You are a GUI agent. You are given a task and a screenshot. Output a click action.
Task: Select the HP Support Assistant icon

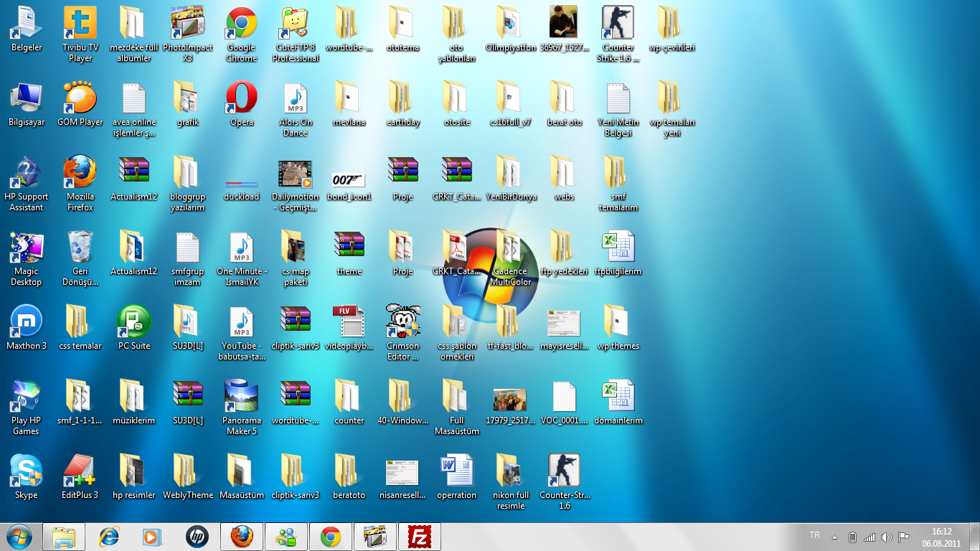pyautogui.click(x=27, y=183)
